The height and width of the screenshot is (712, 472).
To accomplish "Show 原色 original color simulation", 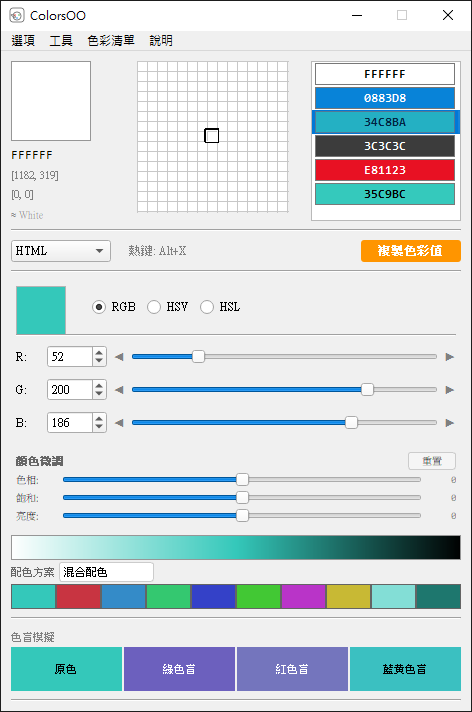I will tap(66, 669).
